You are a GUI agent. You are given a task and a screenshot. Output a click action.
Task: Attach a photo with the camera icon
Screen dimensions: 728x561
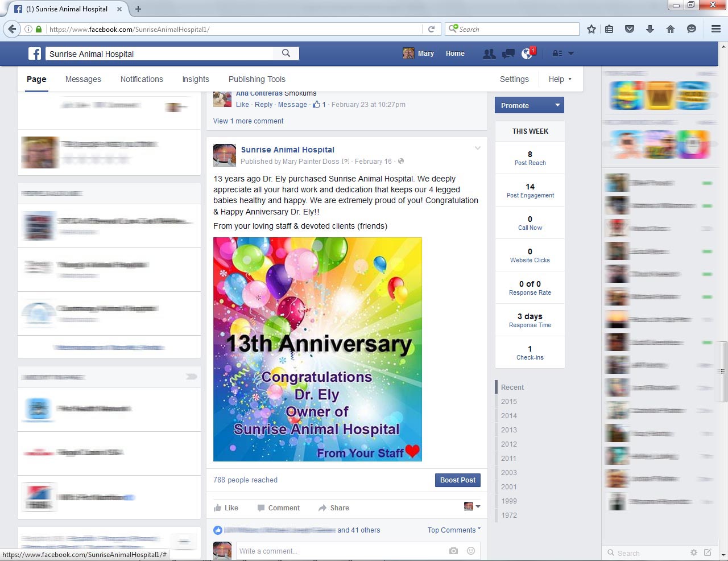click(453, 551)
